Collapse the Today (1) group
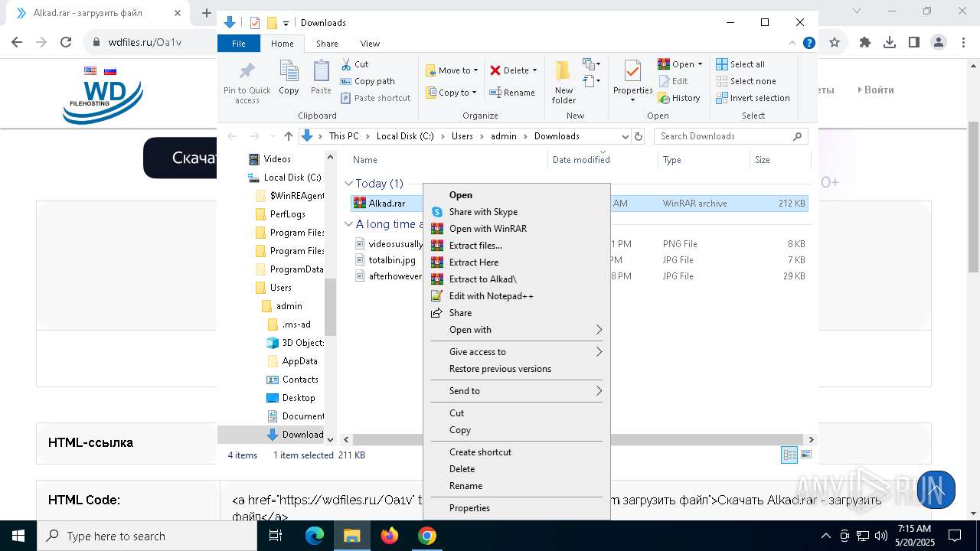Viewport: 980px width, 551px height. (348, 184)
